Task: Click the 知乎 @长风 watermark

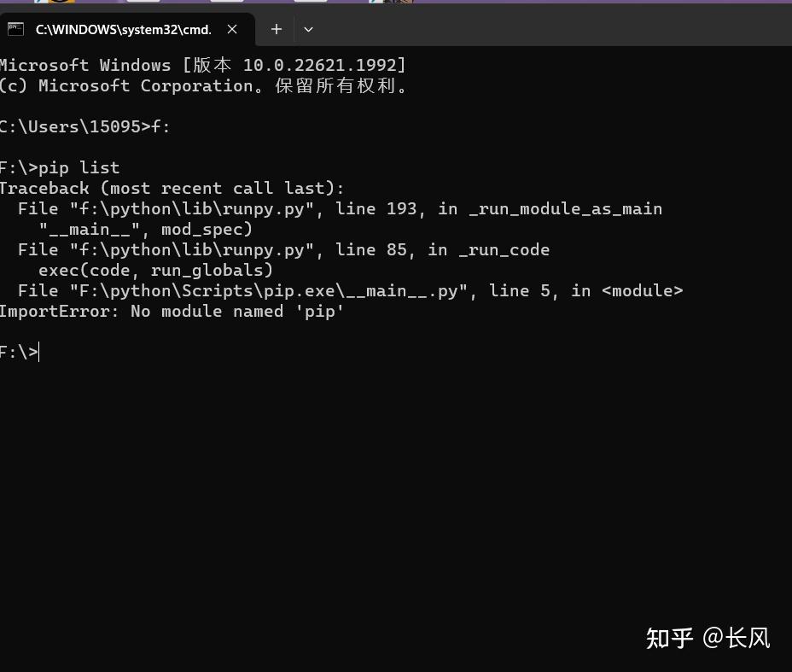Action: click(x=708, y=637)
